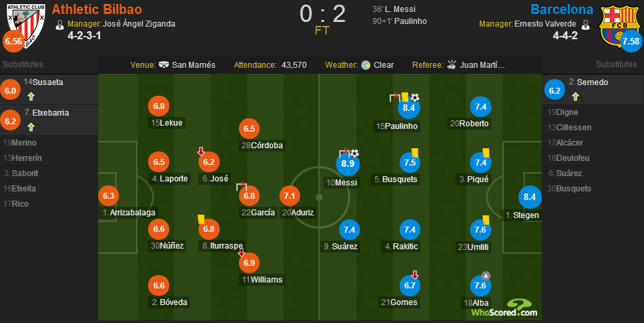Click the green sub-on arrow under Susaeta
The height and width of the screenshot is (323, 644).
click(31, 96)
